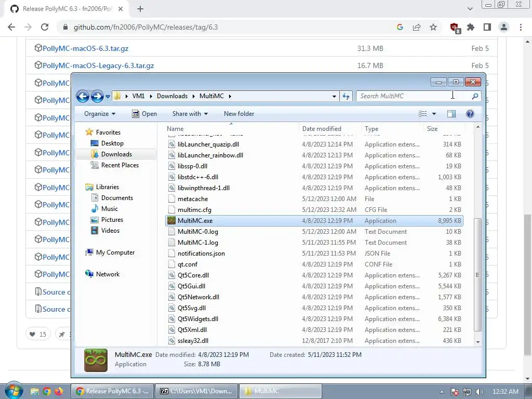Viewport: 532px width, 399px height.
Task: Go back in Chrome browser
Action: (11, 27)
